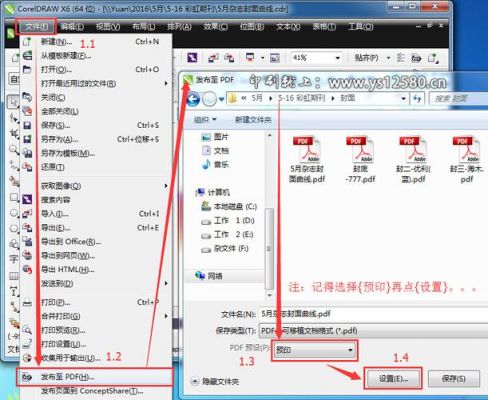Click the application launcher toolbar icon
Screen dimensions: 488x400
point(250,58)
